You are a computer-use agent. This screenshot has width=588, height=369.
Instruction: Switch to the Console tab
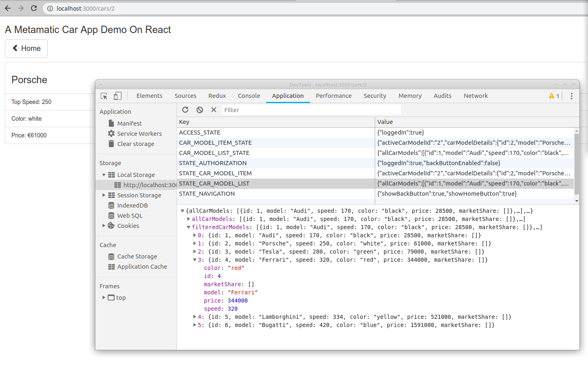[x=249, y=96]
